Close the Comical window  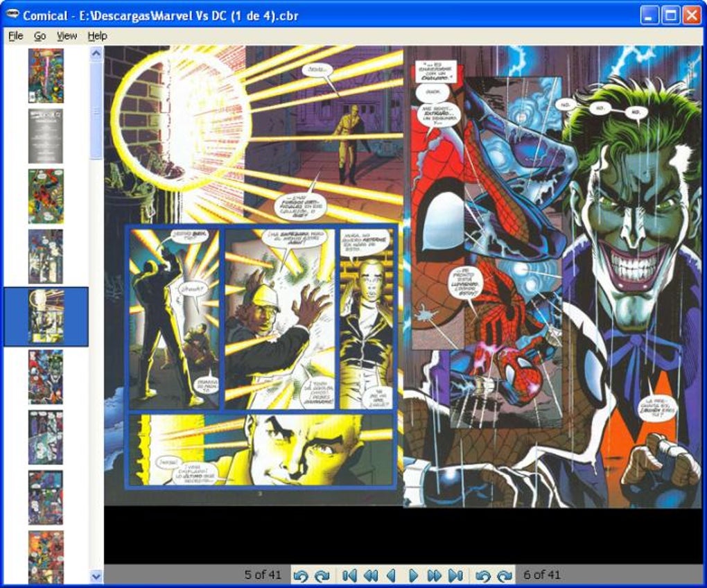[692, 16]
